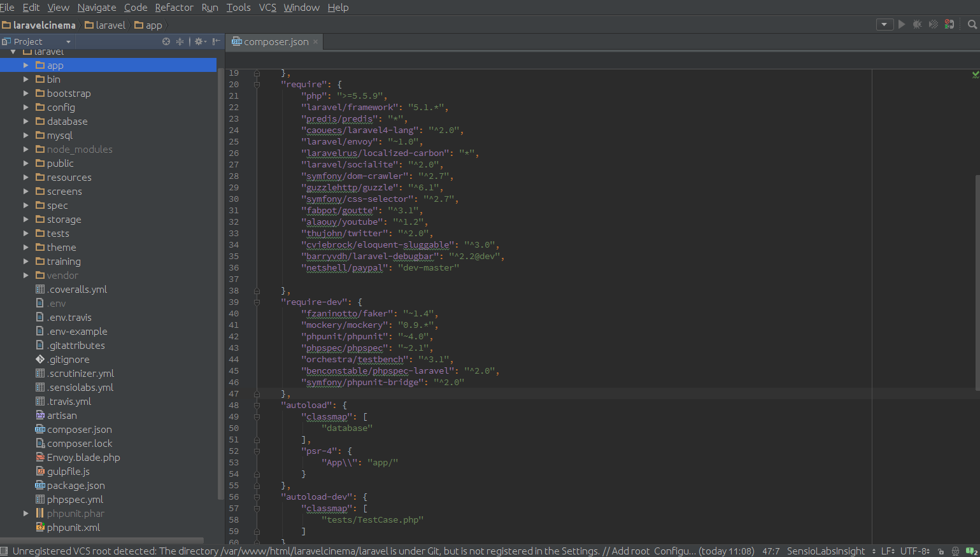The width and height of the screenshot is (980, 557).
Task: Open run configuration dropdown in toolbar
Action: click(x=884, y=24)
